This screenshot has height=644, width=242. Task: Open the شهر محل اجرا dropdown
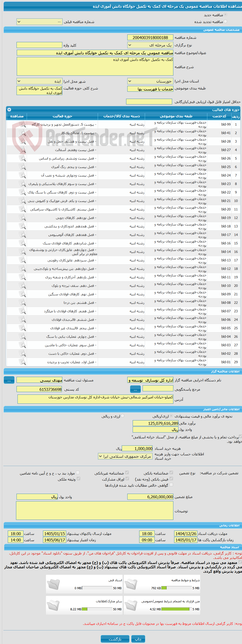click(x=39, y=81)
